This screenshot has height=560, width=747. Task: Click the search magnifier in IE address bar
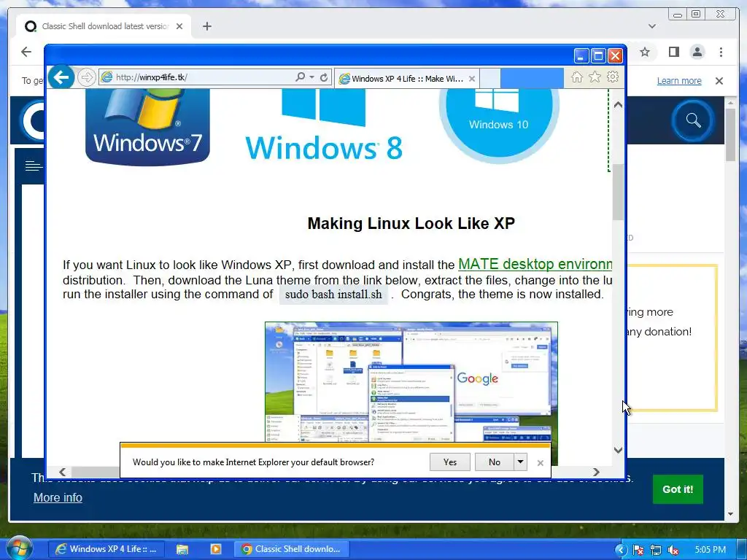coord(300,77)
